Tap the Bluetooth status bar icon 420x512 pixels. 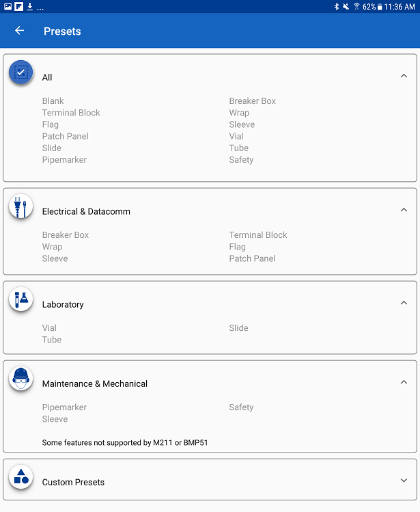point(336,6)
